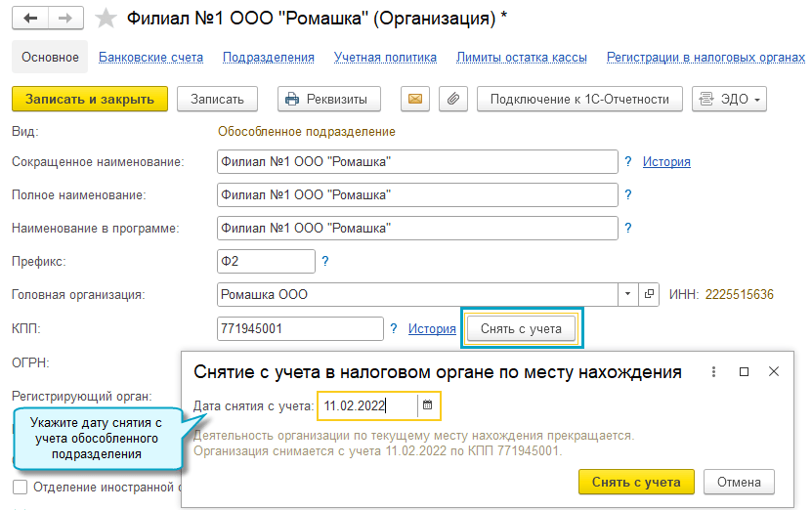Open История link next to КПП
Image resolution: width=812 pixels, height=510 pixels.
click(432, 328)
